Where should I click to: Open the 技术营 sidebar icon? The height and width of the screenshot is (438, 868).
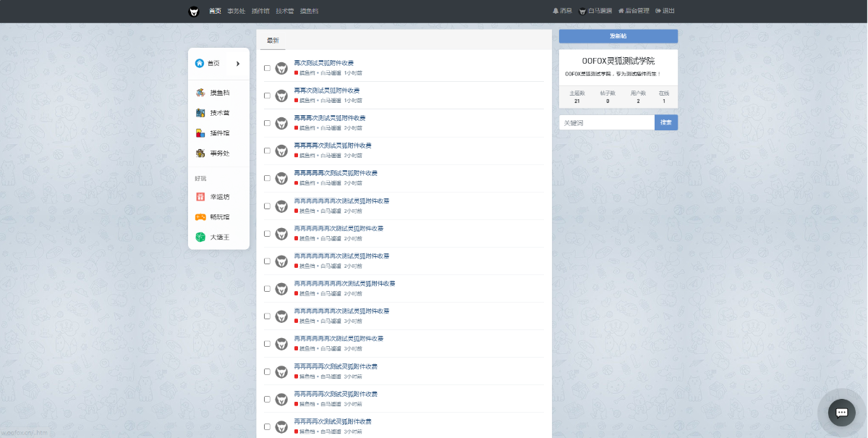200,113
